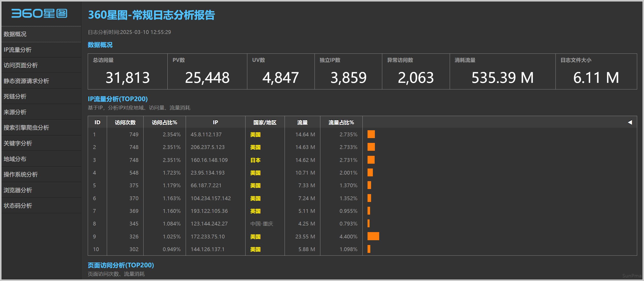Click IP address 206.237.5.123

click(208, 147)
